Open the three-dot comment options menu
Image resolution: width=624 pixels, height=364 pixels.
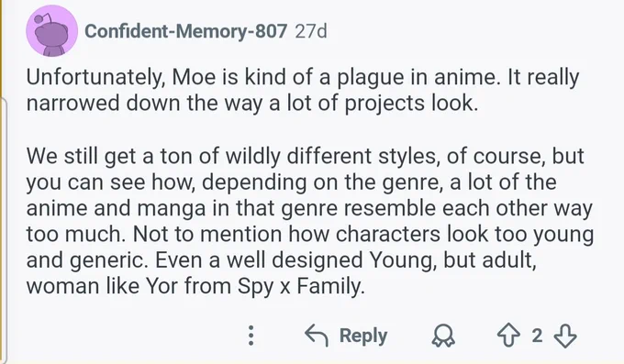(x=251, y=336)
